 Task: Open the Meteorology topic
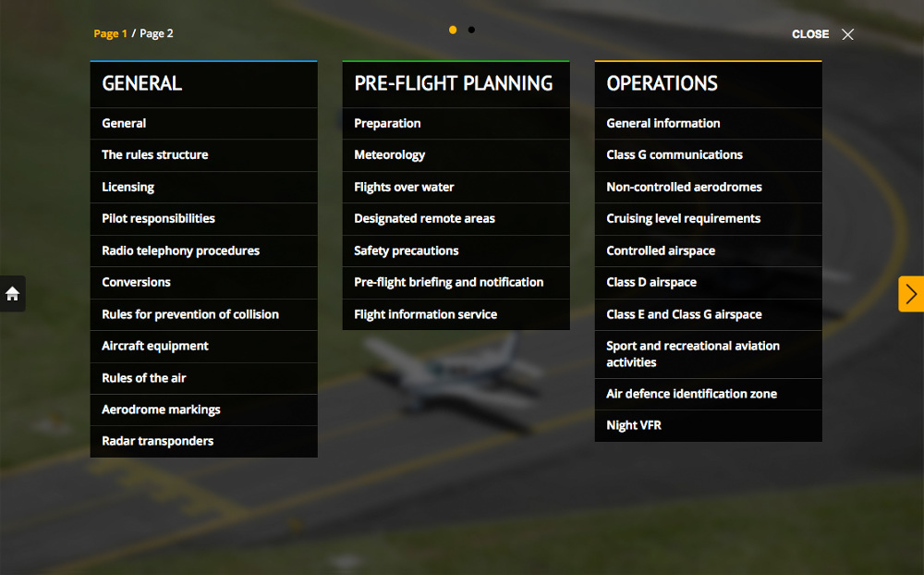point(390,154)
